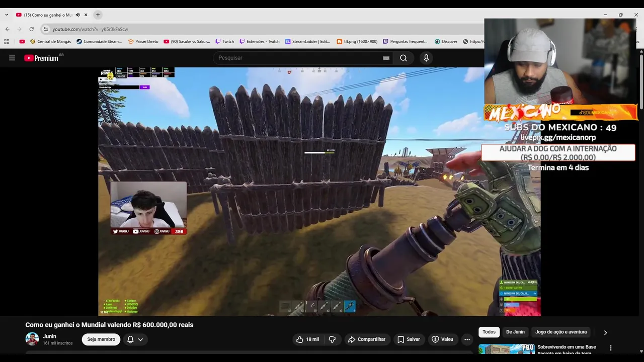Open Comunidade Steam bookmark
The height and width of the screenshot is (362, 644).
click(99, 42)
